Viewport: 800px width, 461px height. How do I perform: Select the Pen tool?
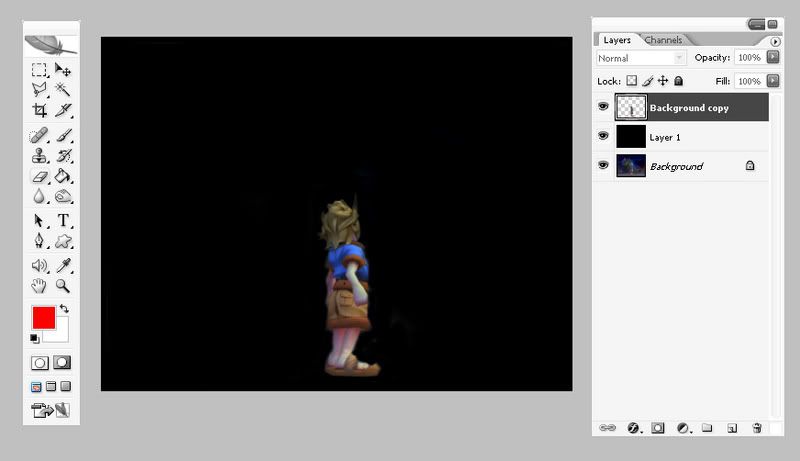click(x=39, y=241)
